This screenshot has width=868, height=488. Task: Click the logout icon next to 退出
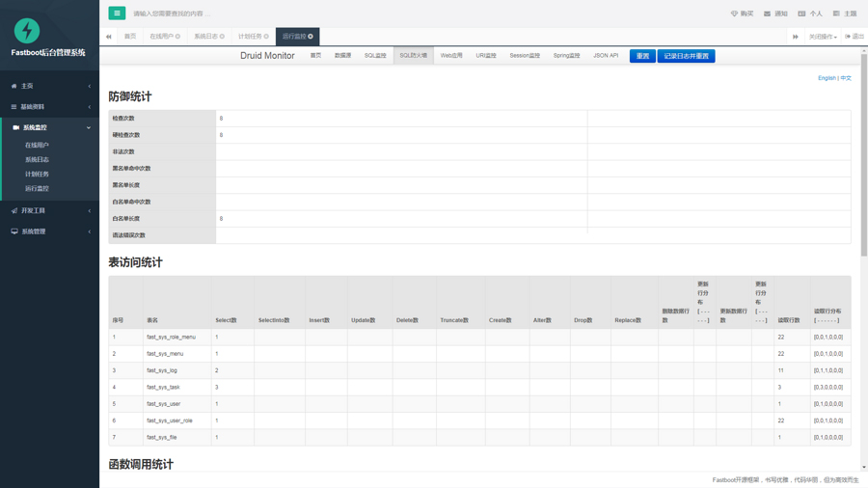click(x=848, y=37)
